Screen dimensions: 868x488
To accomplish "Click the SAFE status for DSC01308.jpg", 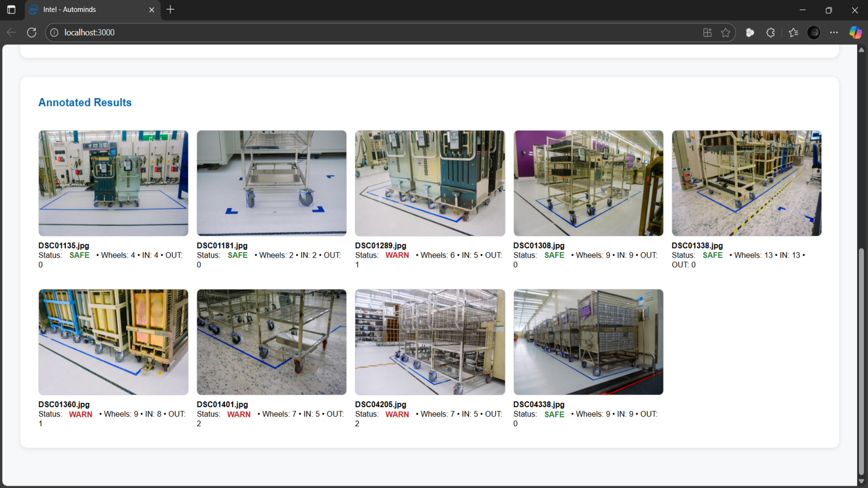I will click(x=554, y=255).
